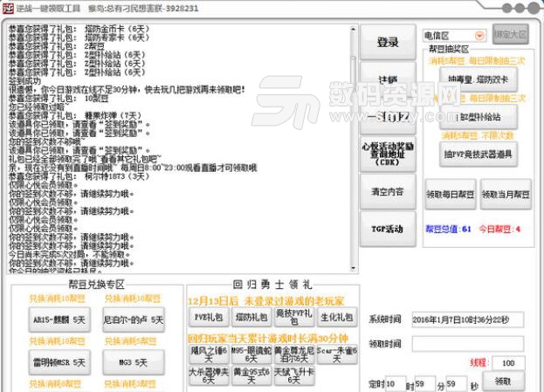Click log line 塔防专家卡 (6天)

79,38
